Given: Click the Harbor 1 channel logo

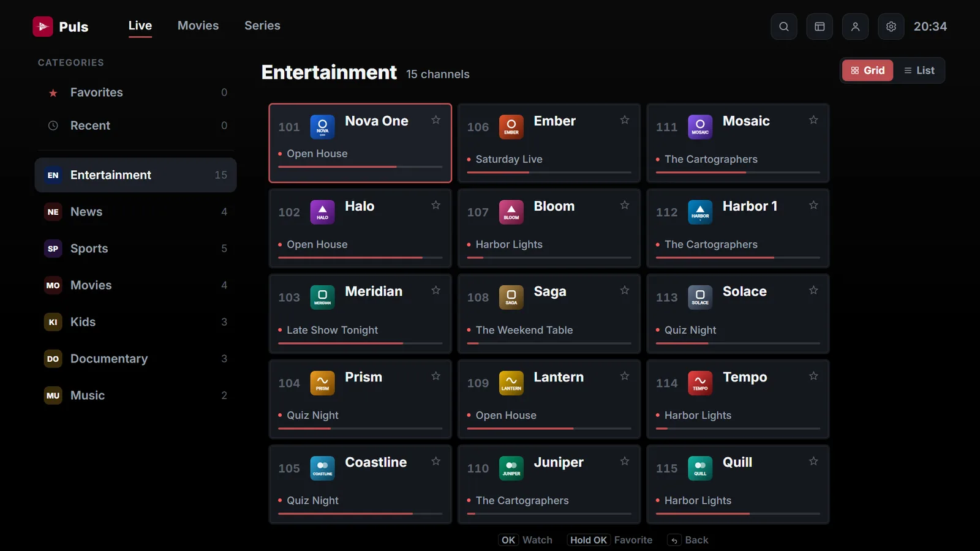Looking at the screenshot, I should click(x=700, y=212).
